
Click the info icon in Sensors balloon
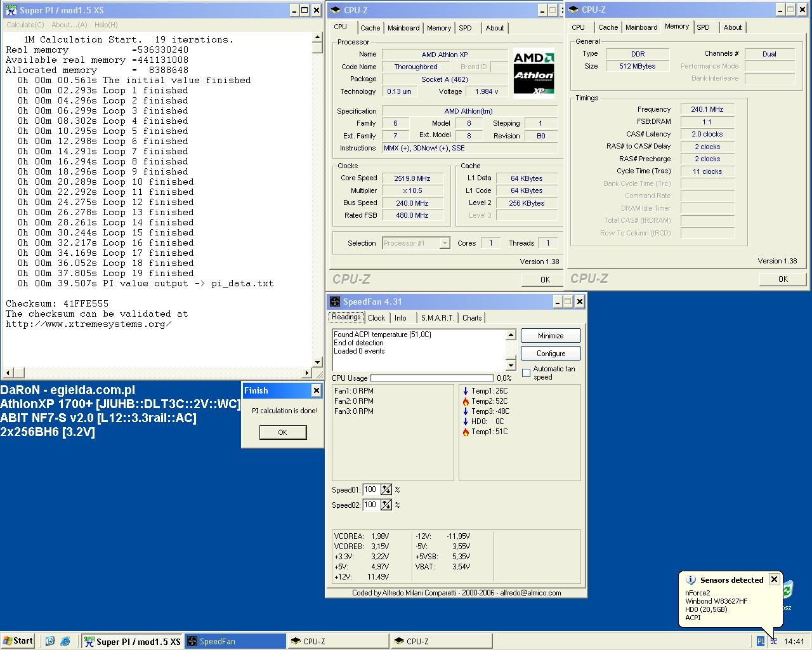point(690,580)
